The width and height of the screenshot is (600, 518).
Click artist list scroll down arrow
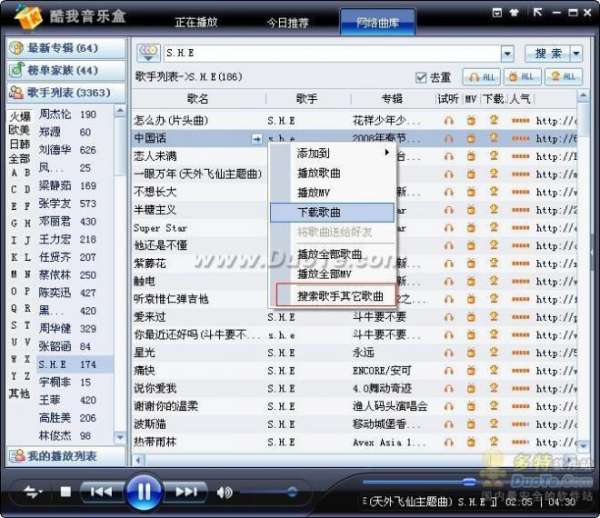[x=120, y=437]
